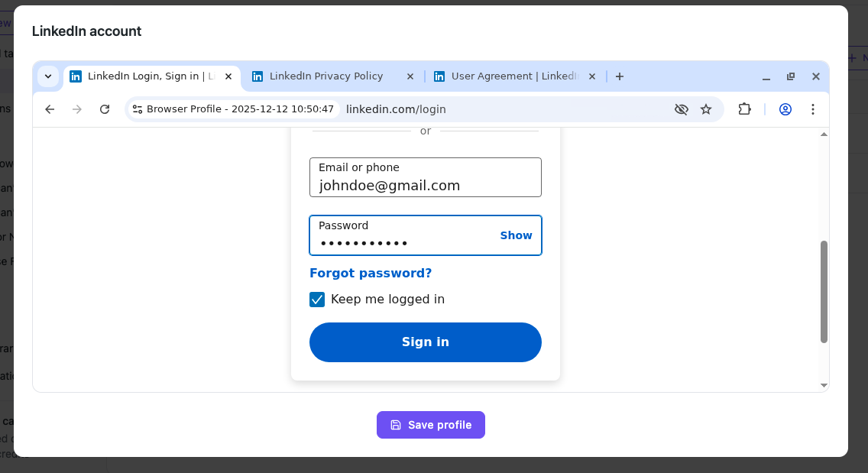Restore the embedded browser window
This screenshot has height=473, width=868.
click(x=791, y=76)
